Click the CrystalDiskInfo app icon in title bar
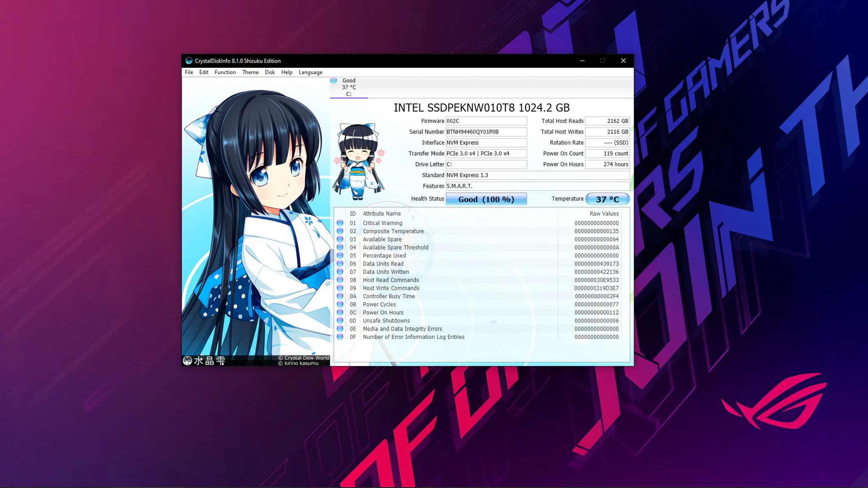Image resolution: width=868 pixels, height=488 pixels. pyautogui.click(x=189, y=61)
